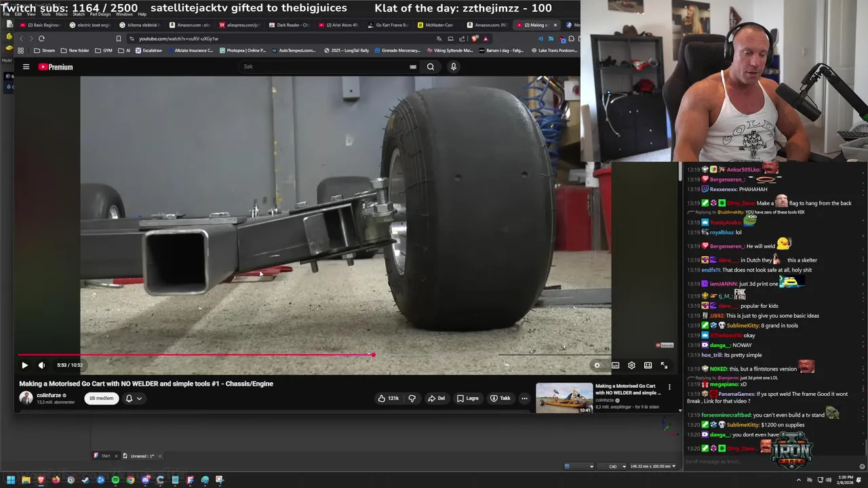Open colinfurze channel avatar
This screenshot has height=488, width=868.
[x=26, y=399]
